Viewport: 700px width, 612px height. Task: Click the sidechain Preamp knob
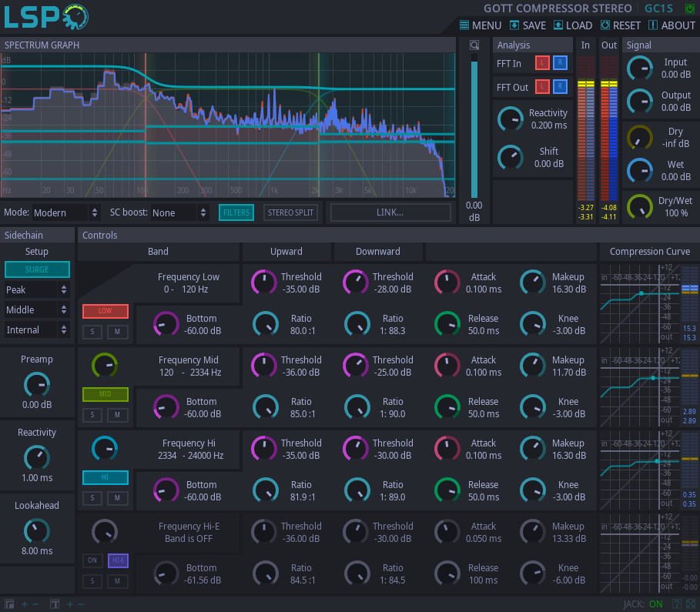pos(37,385)
